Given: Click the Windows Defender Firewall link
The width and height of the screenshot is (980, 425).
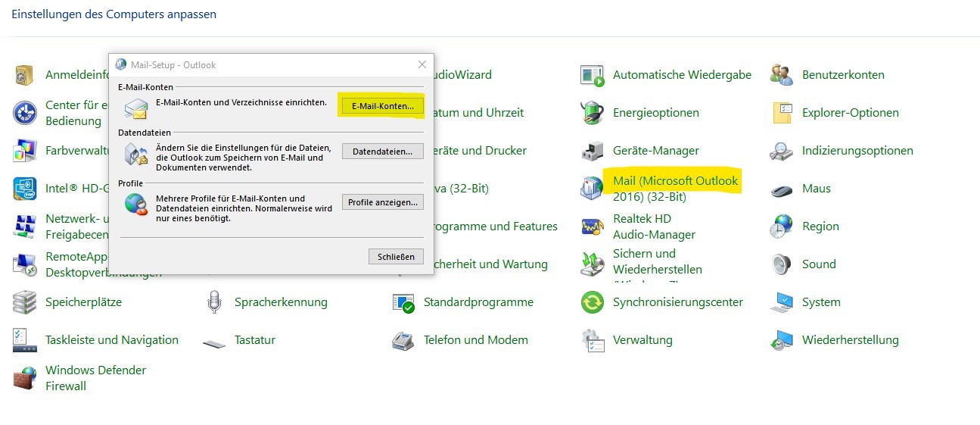Looking at the screenshot, I should [95, 378].
